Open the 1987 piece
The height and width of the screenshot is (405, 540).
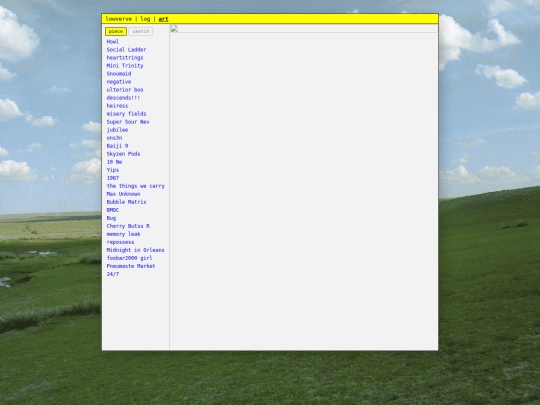[113, 178]
